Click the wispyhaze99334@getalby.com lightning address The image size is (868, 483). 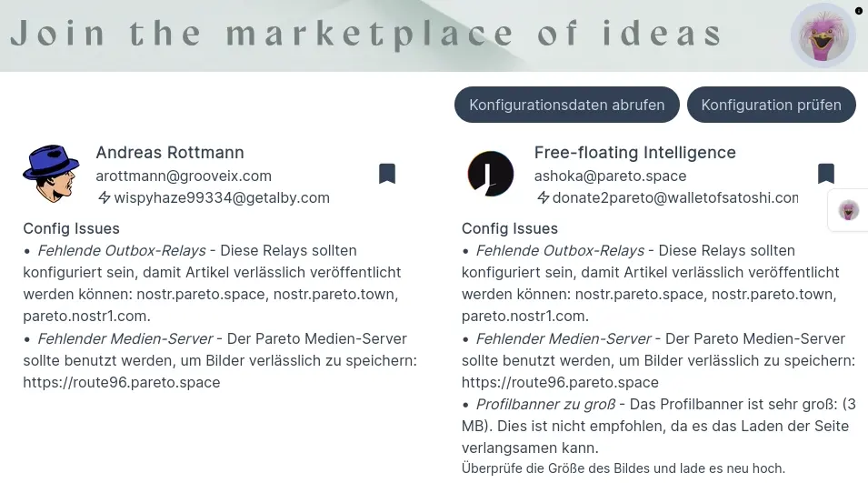pyautogui.click(x=222, y=197)
